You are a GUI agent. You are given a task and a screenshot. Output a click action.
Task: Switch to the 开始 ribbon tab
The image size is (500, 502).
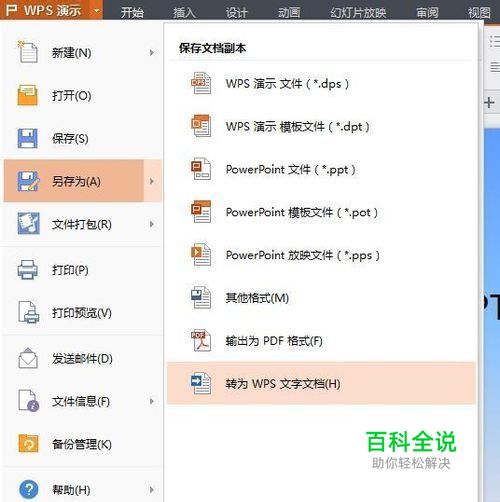coord(132,12)
